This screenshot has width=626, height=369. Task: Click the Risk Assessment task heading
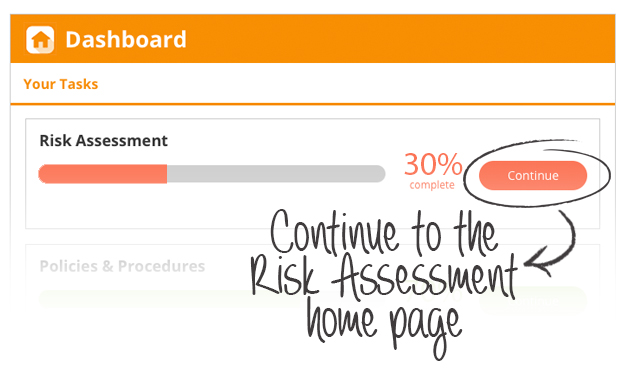pos(103,141)
